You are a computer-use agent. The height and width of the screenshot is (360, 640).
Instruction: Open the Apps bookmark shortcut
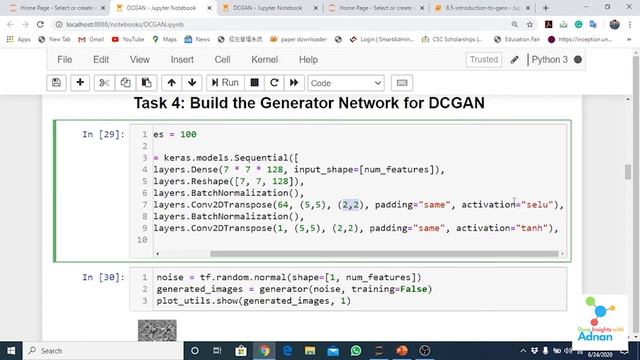(x=19, y=39)
